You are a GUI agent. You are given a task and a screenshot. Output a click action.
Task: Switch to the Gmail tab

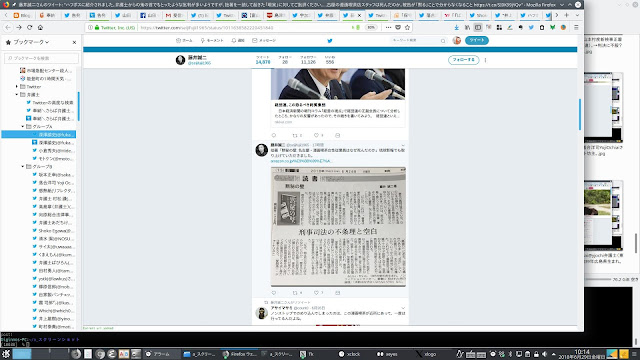(174, 15)
